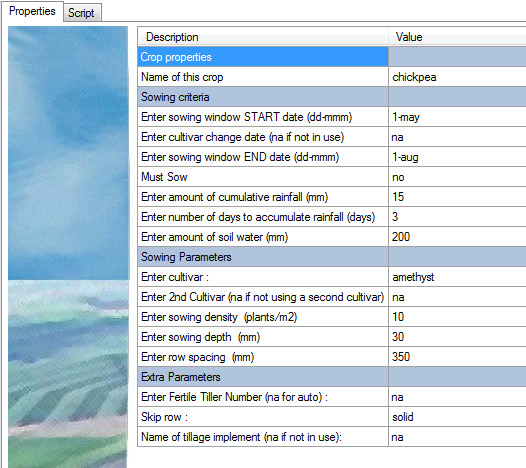The image size is (526, 468).
Task: Modify row spacing value 350
Action: point(457,357)
